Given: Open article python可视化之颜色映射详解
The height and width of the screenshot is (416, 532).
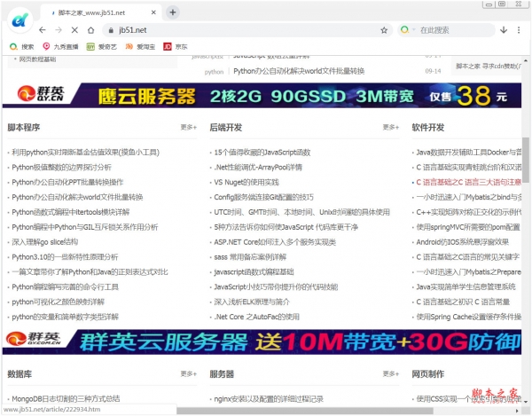Looking at the screenshot, I should click(58, 302).
